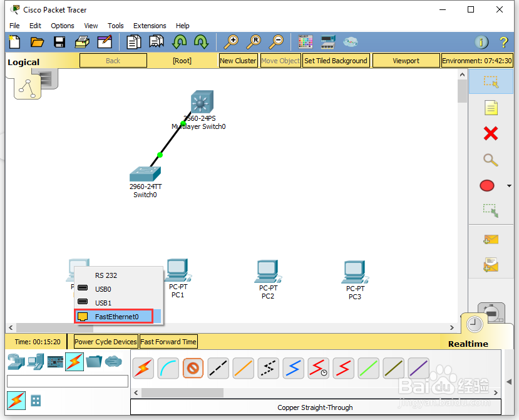Click the Add Simple PDU envelope

491,239
